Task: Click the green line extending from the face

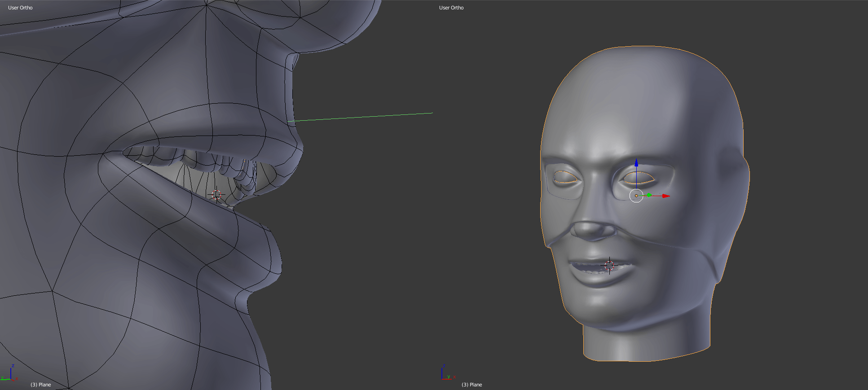Action: [x=359, y=117]
